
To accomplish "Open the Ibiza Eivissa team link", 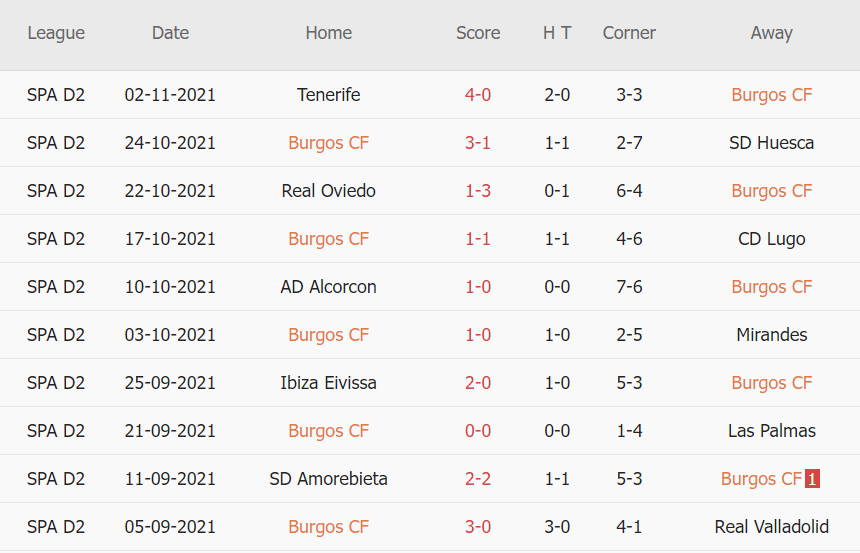I will [328, 383].
